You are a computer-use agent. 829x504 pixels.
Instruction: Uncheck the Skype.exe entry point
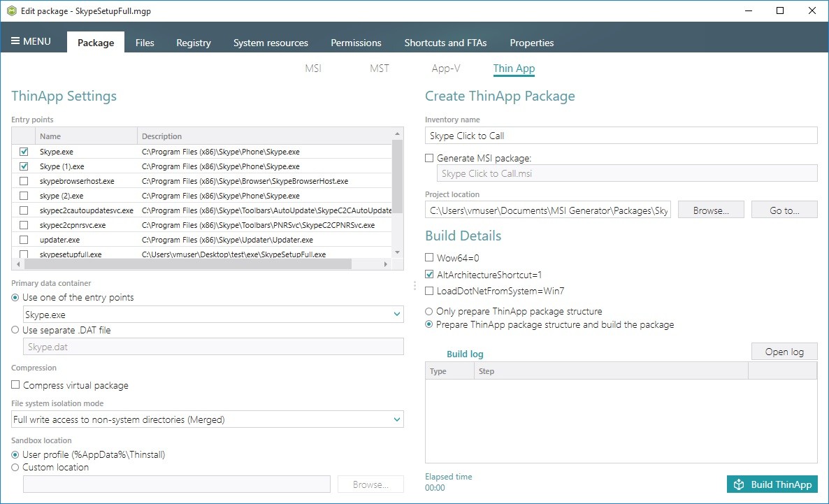[x=24, y=152]
